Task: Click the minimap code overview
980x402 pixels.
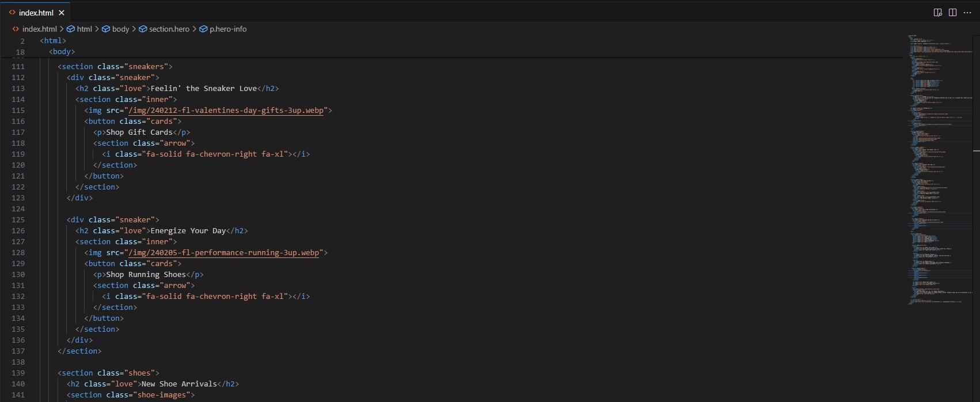Action: pyautogui.click(x=939, y=173)
